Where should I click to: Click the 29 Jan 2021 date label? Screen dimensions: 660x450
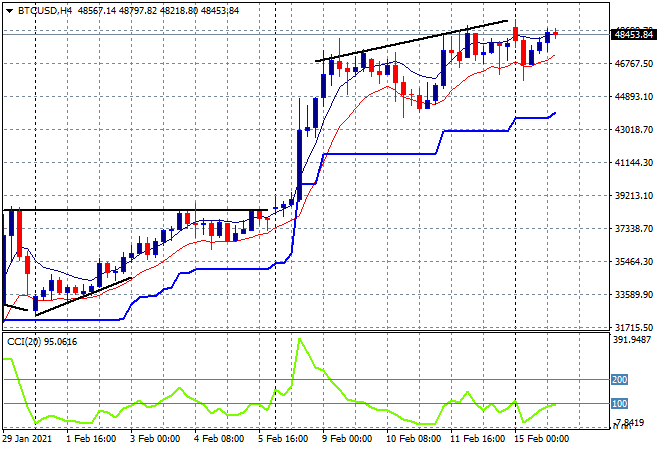[x=27, y=439]
